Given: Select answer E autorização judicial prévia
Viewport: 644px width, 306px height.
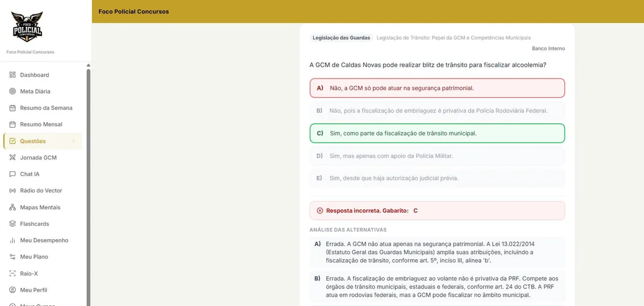Looking at the screenshot, I should (437, 178).
